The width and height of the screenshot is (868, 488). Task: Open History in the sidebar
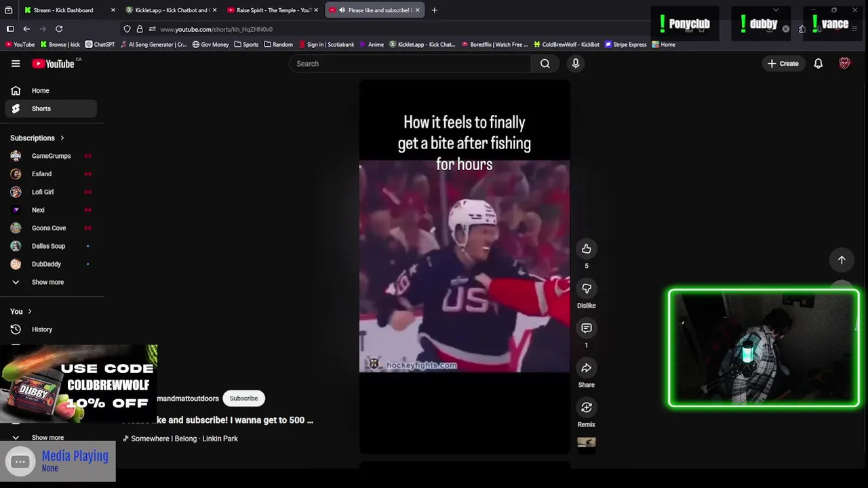pyautogui.click(x=51, y=329)
